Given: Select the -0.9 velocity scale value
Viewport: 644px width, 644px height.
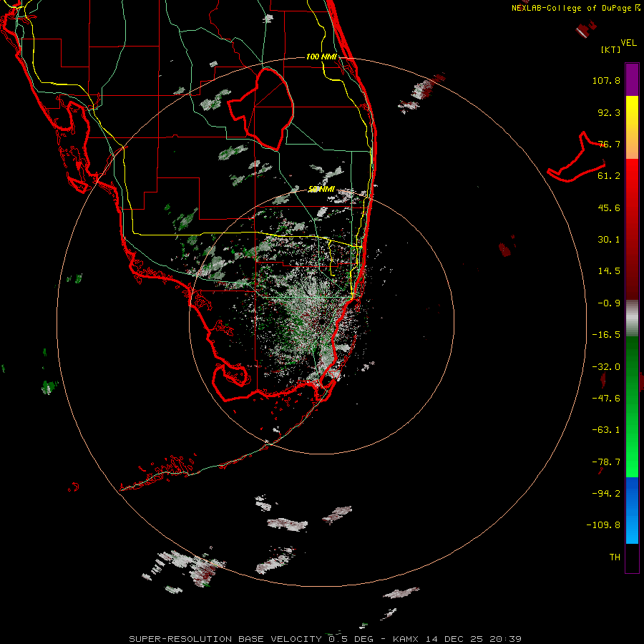Looking at the screenshot, I should [x=609, y=303].
